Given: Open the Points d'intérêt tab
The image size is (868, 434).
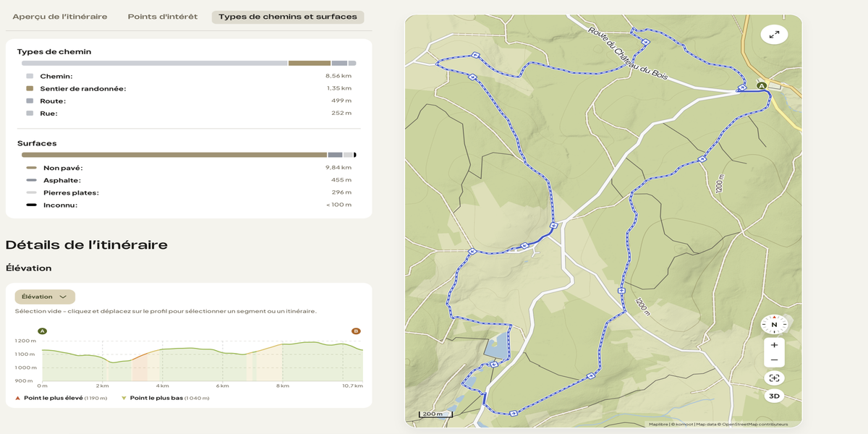Looking at the screenshot, I should [163, 17].
